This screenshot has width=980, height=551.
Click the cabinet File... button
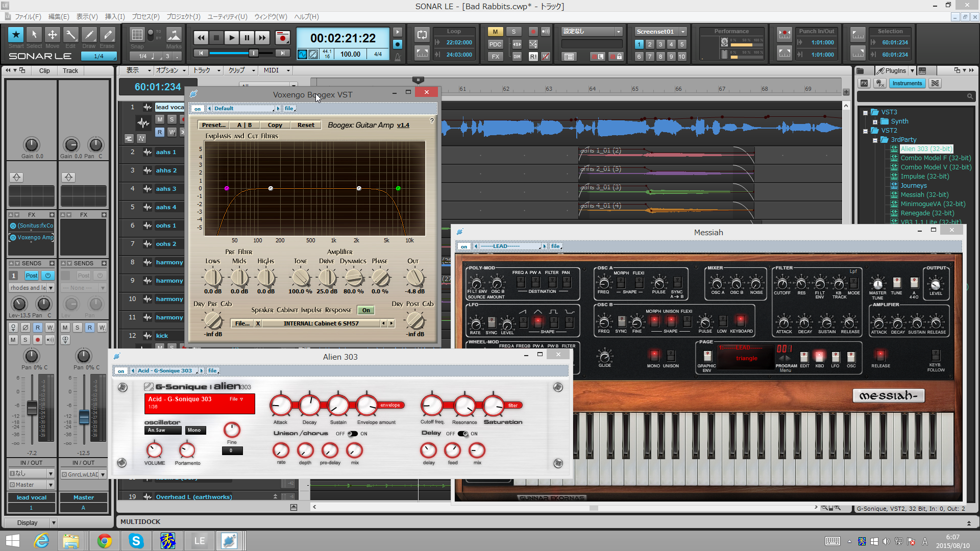242,323
